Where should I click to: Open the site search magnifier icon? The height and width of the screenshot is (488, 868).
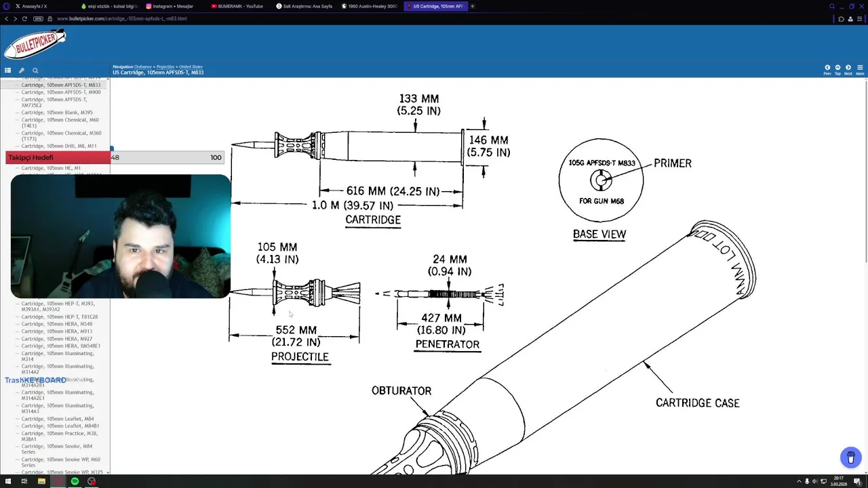[35, 70]
